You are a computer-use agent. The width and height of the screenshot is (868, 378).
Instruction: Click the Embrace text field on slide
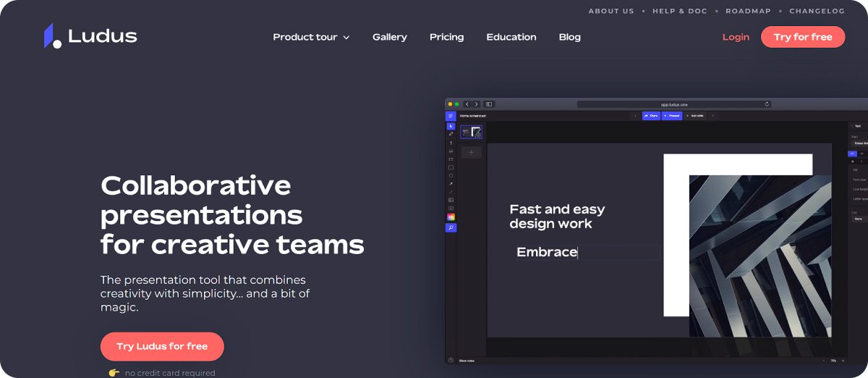tap(587, 252)
